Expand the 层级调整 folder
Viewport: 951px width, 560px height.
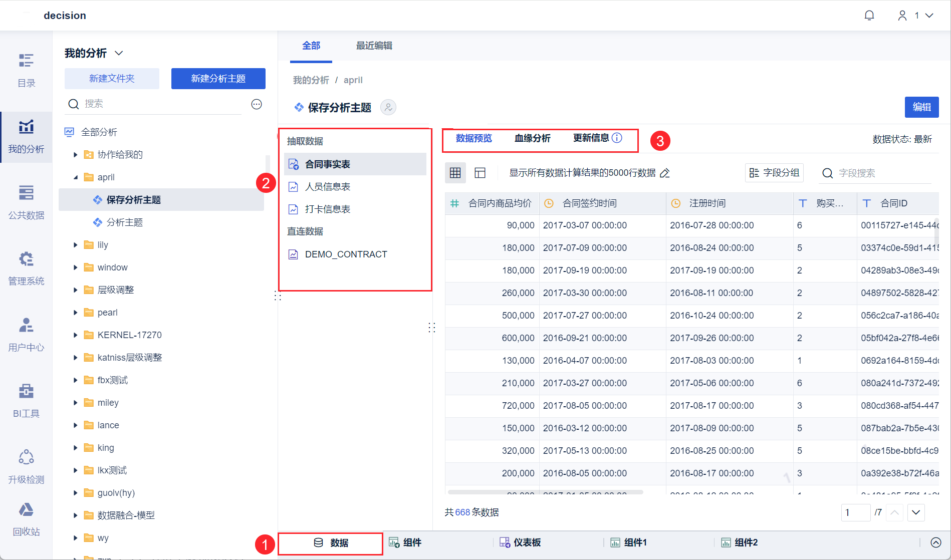point(75,290)
